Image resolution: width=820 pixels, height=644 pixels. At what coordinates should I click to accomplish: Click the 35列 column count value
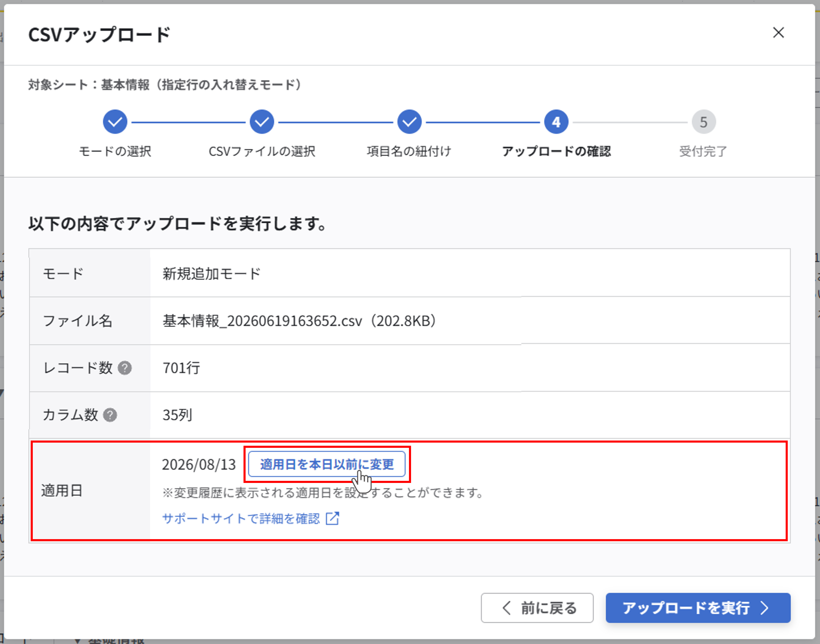pos(177,415)
